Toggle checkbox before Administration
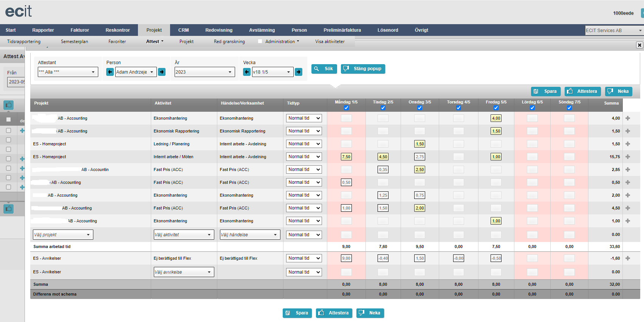The width and height of the screenshot is (644, 322). pyautogui.click(x=260, y=41)
